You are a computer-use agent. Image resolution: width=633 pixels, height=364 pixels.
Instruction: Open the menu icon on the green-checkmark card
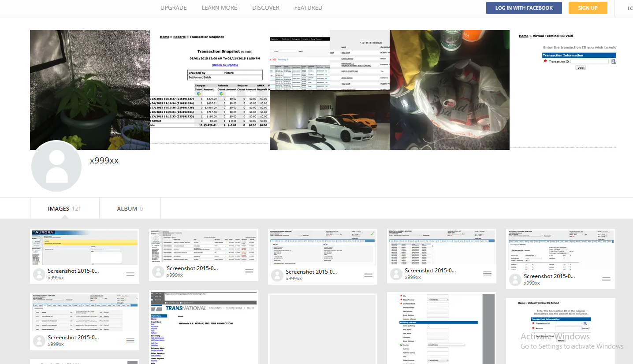point(368,275)
